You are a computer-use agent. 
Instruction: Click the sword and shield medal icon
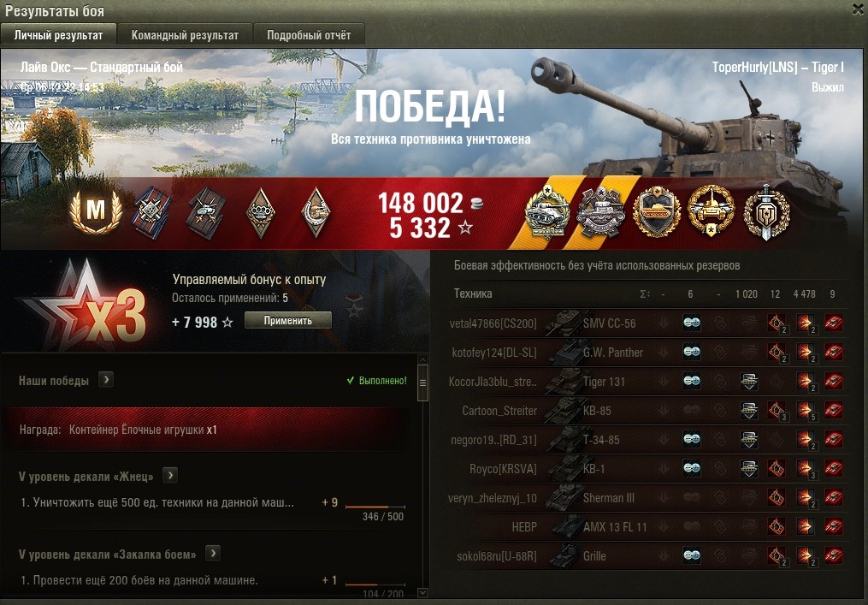pos(765,213)
